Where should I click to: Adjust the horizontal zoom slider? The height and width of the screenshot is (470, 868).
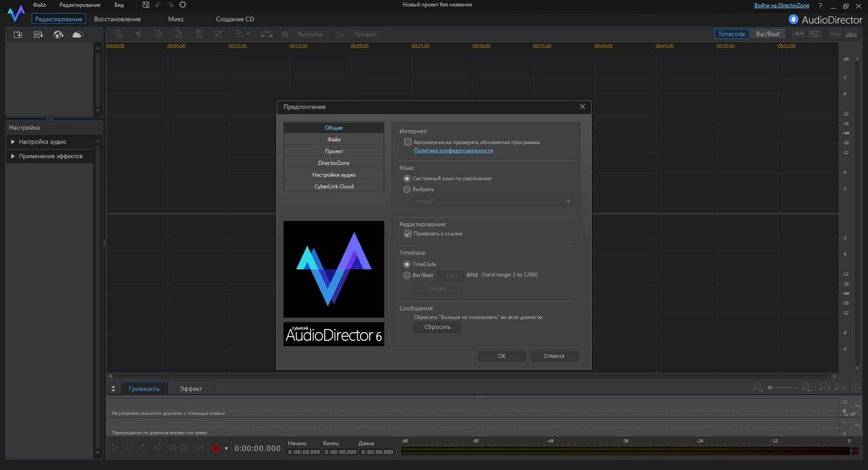pos(782,387)
